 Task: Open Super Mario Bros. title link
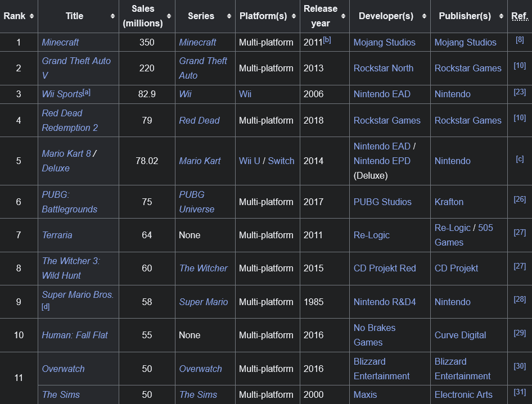coord(78,294)
